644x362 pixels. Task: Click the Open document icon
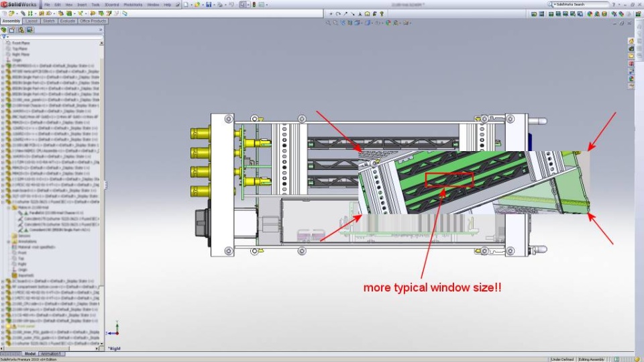[x=197, y=5]
